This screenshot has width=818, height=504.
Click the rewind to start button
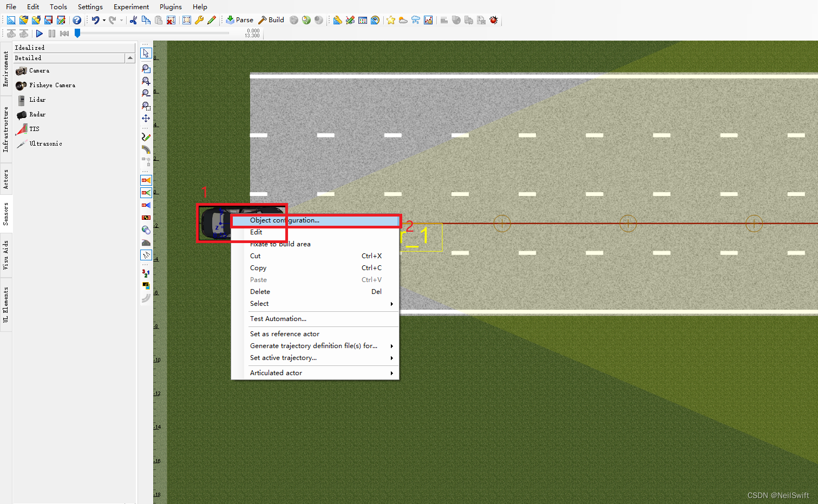pyautogui.click(x=64, y=34)
